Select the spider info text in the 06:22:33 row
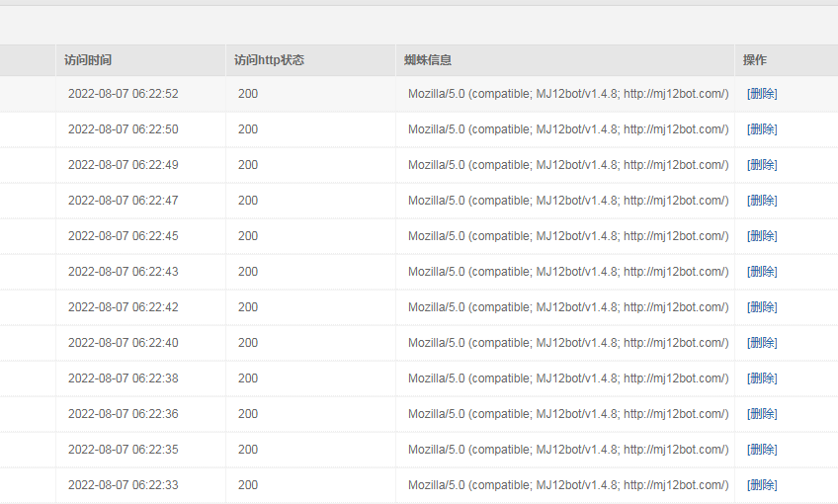The width and height of the screenshot is (838, 504). click(x=568, y=485)
